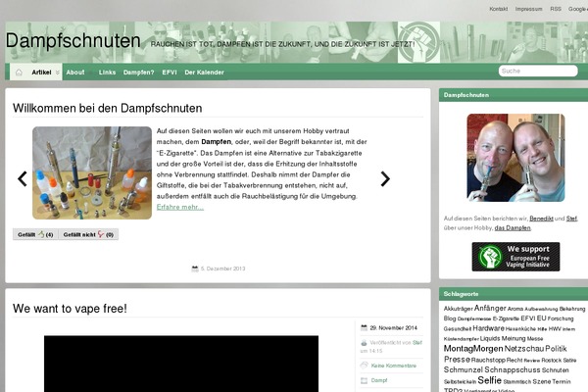588x392 pixels.
Task: Open the 'Dampfen?' menu item
Action: point(139,73)
